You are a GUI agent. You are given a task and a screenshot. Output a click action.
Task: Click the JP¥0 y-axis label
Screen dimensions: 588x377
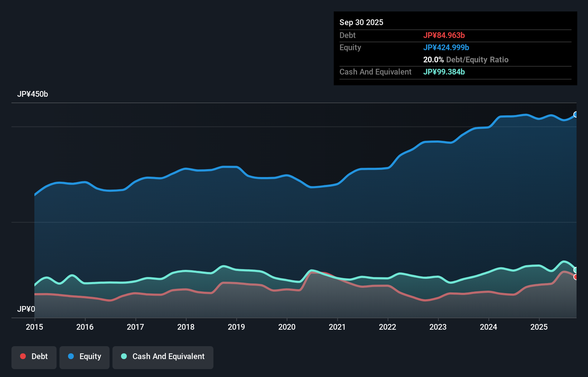[26, 309]
